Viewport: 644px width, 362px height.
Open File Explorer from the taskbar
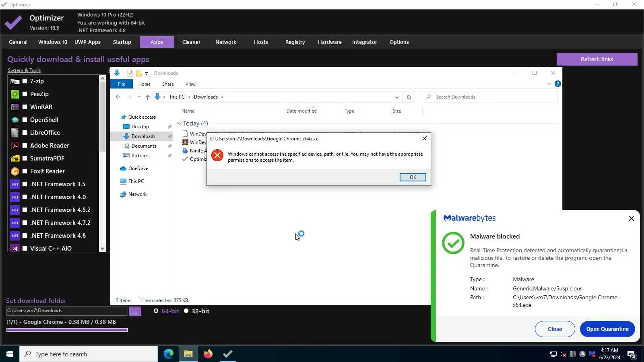[188, 354]
